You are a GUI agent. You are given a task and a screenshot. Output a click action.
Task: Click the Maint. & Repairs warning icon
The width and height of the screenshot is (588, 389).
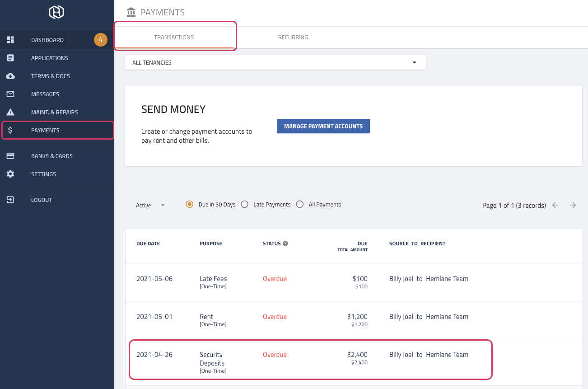click(10, 112)
